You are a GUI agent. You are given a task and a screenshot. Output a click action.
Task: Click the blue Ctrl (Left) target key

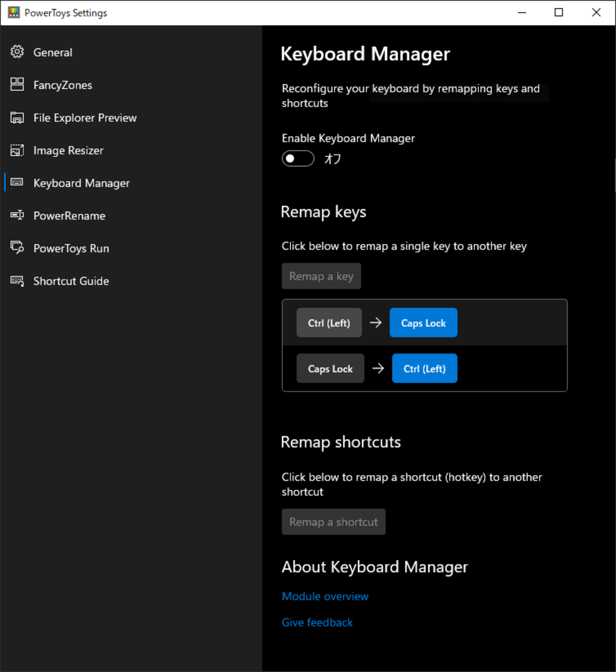point(425,368)
